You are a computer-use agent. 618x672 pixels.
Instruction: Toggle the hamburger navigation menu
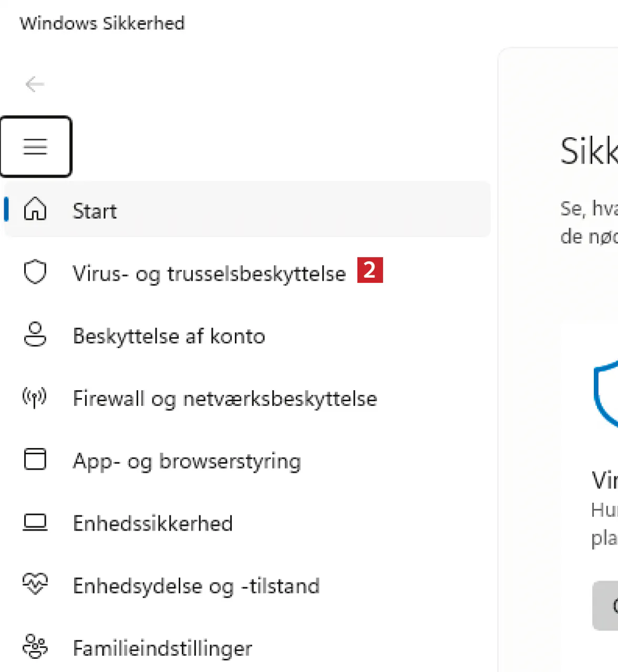click(35, 147)
